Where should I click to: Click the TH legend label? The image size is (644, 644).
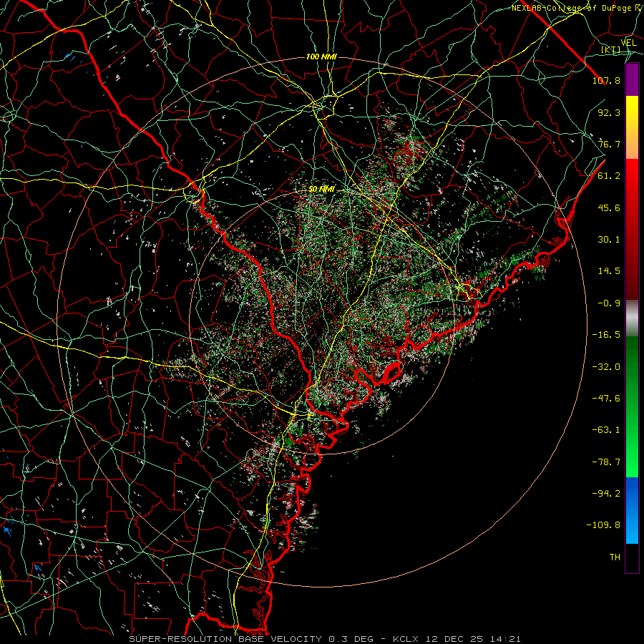pyautogui.click(x=615, y=557)
